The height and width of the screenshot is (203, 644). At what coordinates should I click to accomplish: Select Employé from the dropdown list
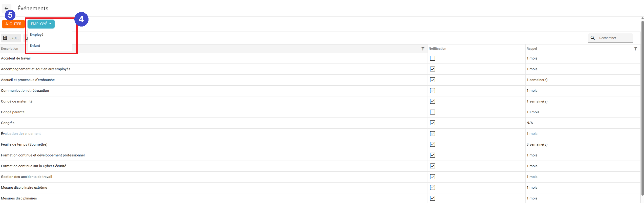pyautogui.click(x=37, y=35)
